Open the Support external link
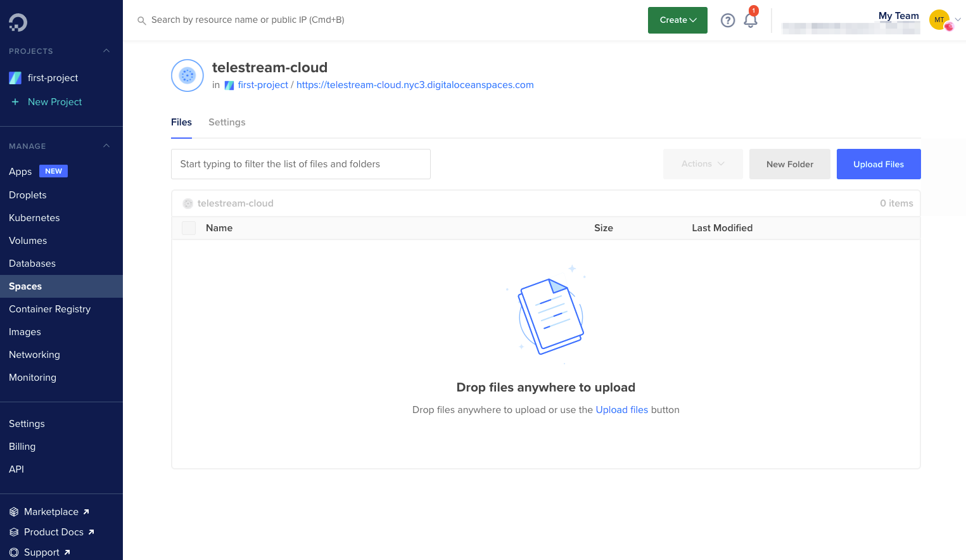This screenshot has width=966, height=560. [x=47, y=552]
